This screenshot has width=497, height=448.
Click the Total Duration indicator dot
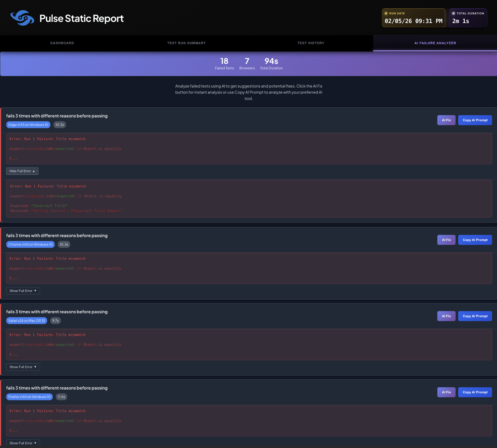point(454,14)
